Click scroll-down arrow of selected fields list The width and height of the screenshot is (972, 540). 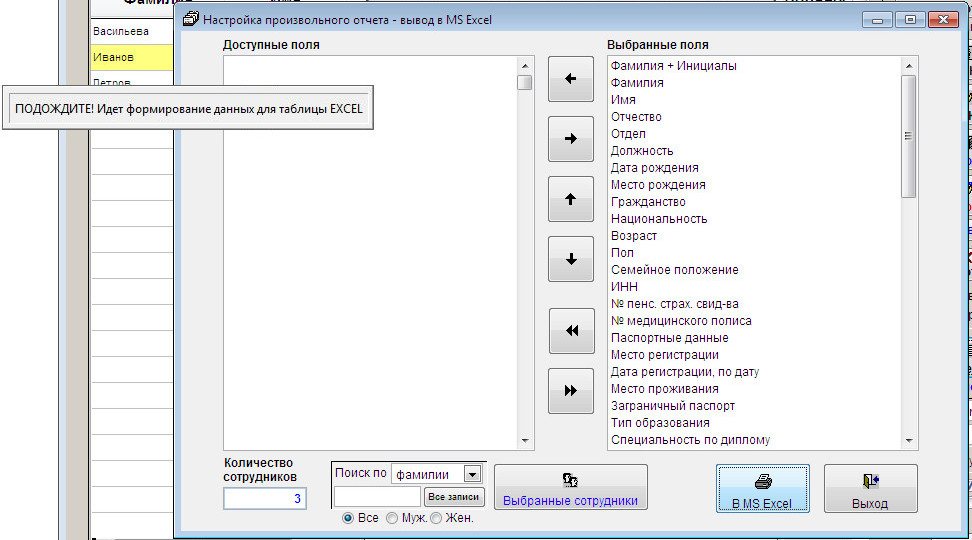coord(909,441)
